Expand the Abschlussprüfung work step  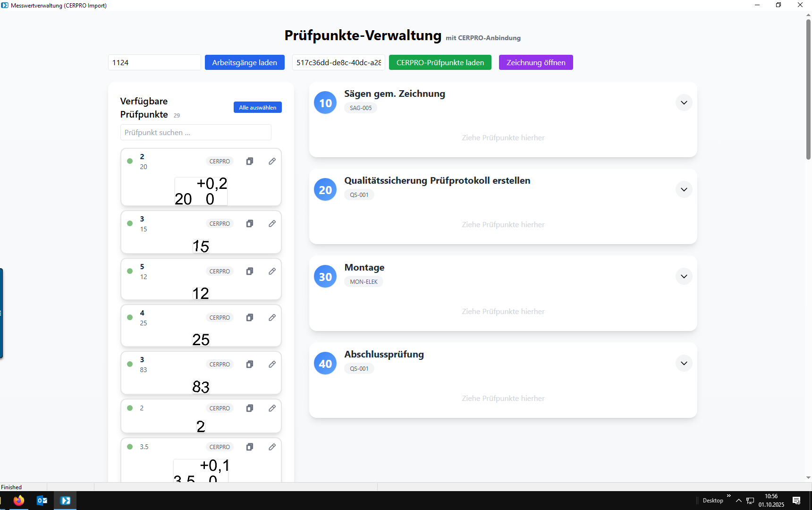(x=684, y=364)
